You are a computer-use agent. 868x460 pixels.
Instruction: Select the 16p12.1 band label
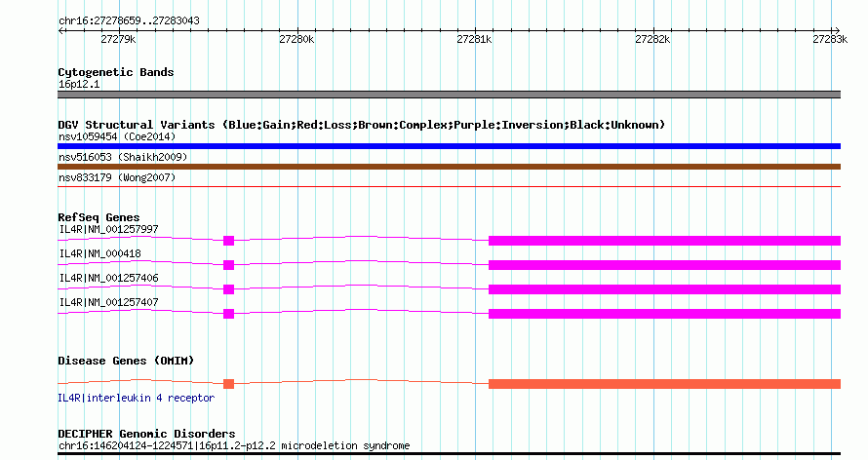pos(79,84)
